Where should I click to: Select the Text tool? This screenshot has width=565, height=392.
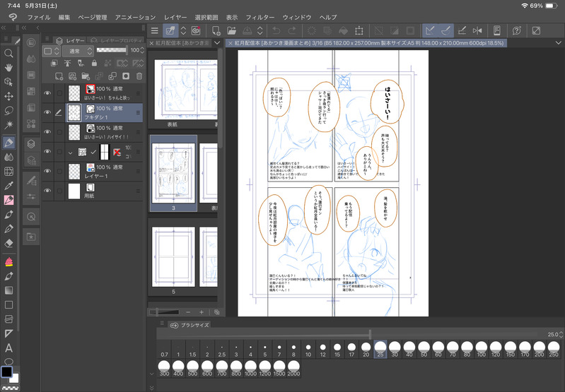tap(9, 348)
